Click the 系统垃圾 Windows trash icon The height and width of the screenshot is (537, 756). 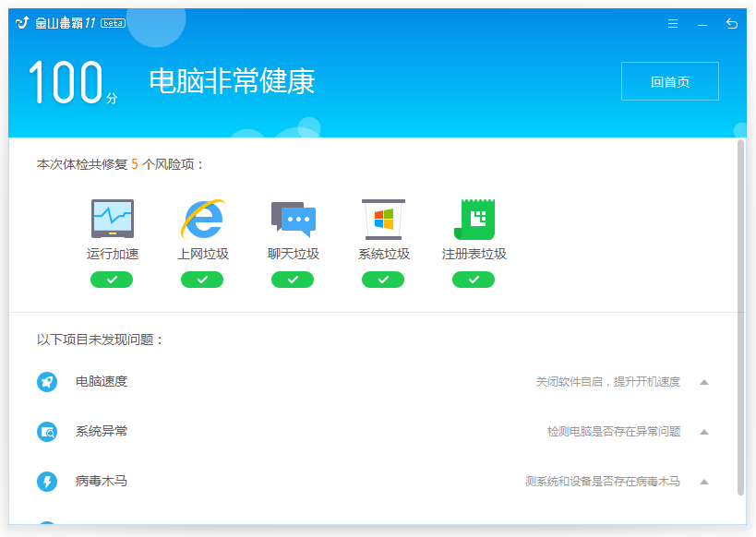coord(383,220)
